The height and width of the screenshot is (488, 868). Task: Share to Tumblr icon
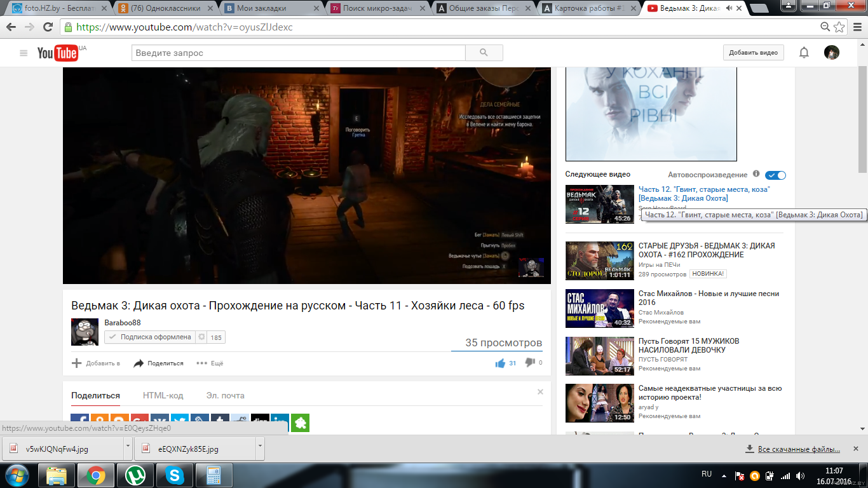tap(220, 423)
